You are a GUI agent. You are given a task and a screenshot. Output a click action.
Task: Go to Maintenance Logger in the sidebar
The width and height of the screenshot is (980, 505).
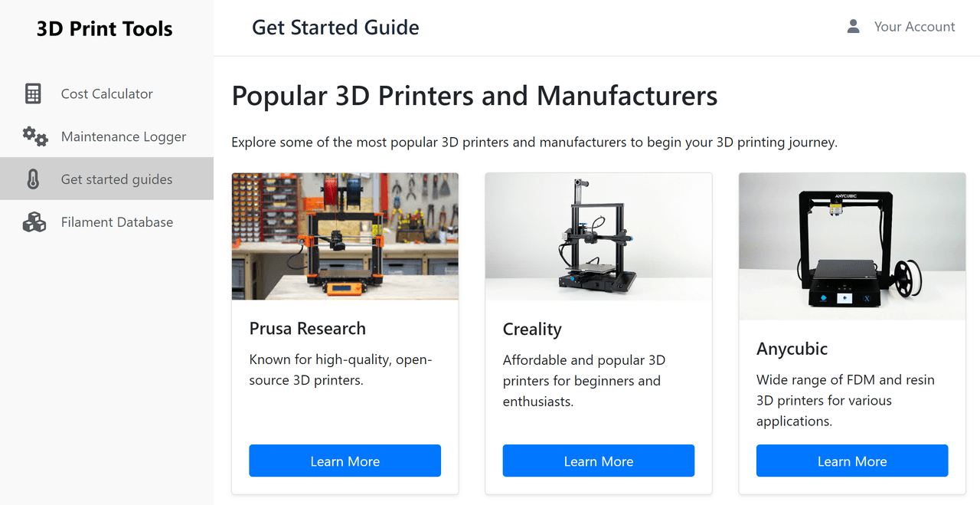pyautogui.click(x=106, y=136)
